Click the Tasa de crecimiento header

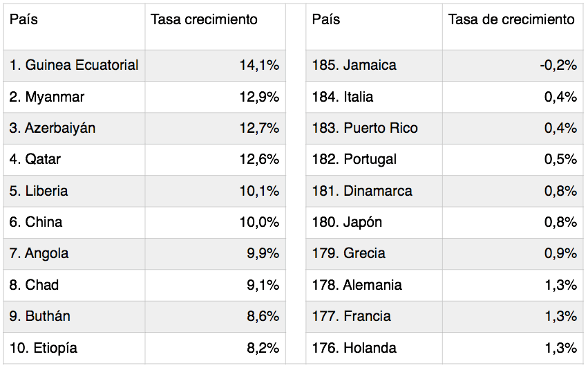click(513, 27)
